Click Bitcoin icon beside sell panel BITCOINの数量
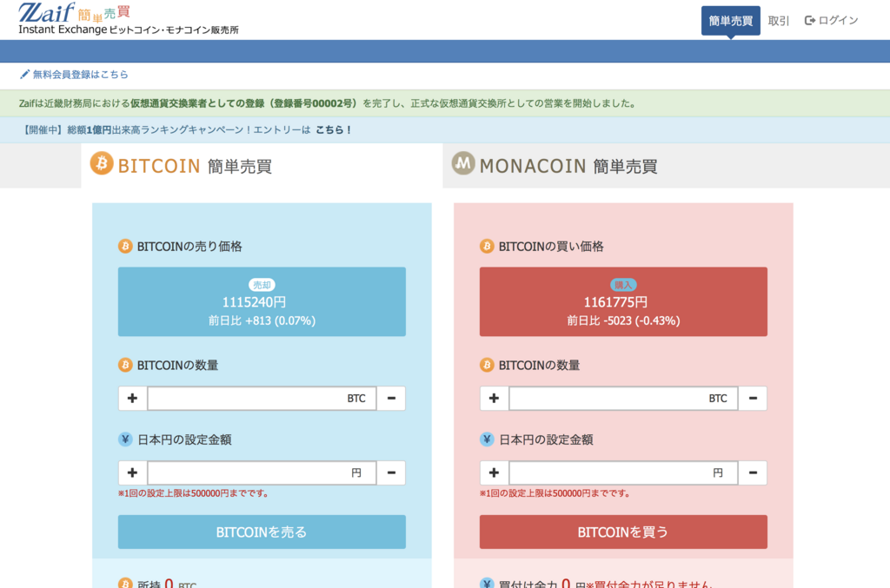Viewport: 890px width, 588px height. (x=125, y=365)
